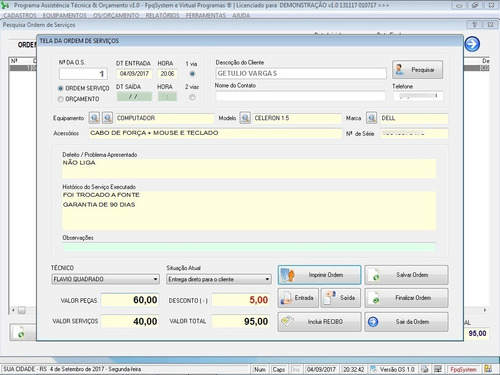Screen dimensions: 500x375
Task: Click the Entrada button
Action: point(298,298)
